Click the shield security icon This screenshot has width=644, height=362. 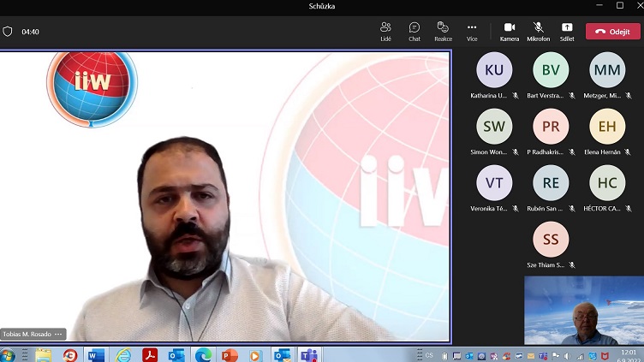(8, 32)
